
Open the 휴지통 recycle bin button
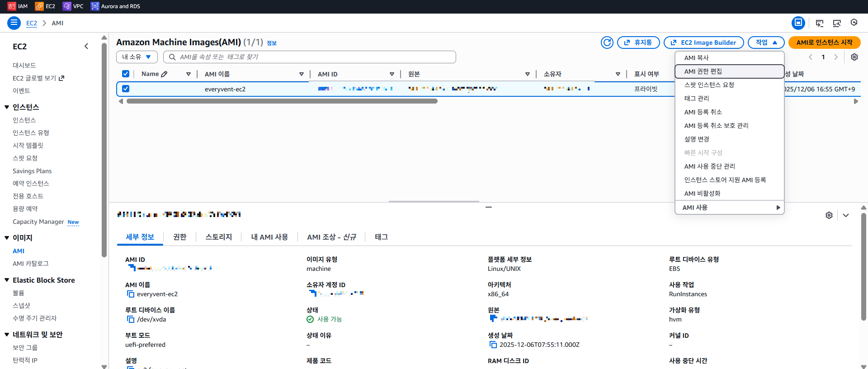pyautogui.click(x=638, y=43)
